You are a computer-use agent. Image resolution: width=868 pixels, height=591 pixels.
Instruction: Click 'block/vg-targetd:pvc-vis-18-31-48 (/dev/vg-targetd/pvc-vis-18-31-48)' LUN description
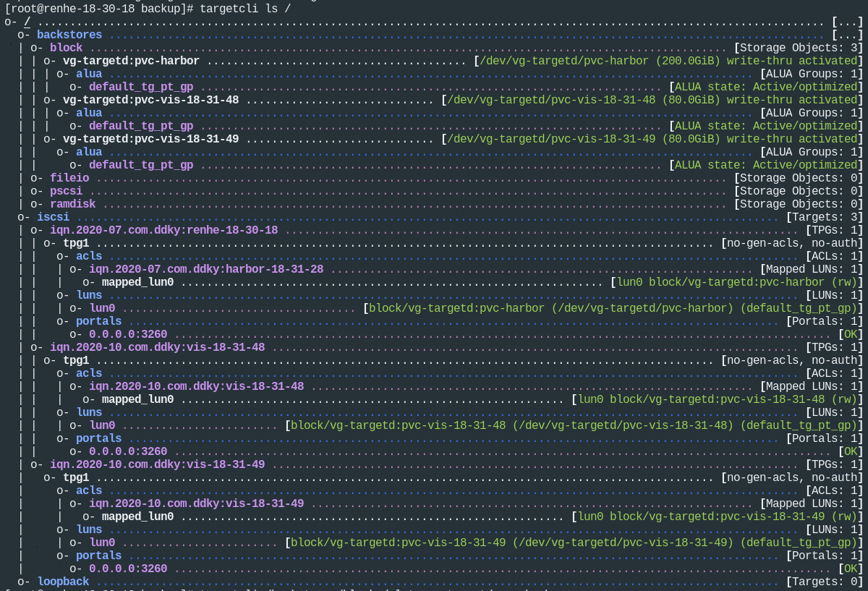pyautogui.click(x=511, y=425)
